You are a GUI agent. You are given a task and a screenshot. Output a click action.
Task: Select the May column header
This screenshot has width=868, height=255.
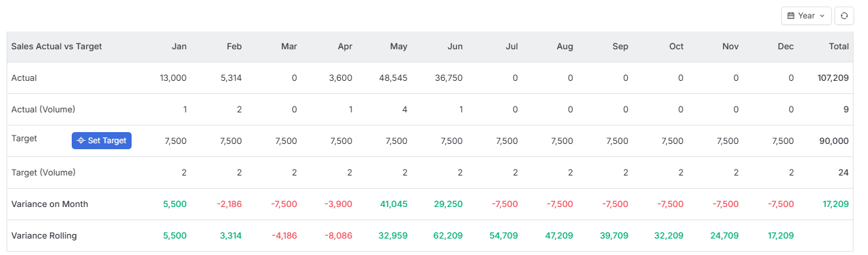pos(399,47)
